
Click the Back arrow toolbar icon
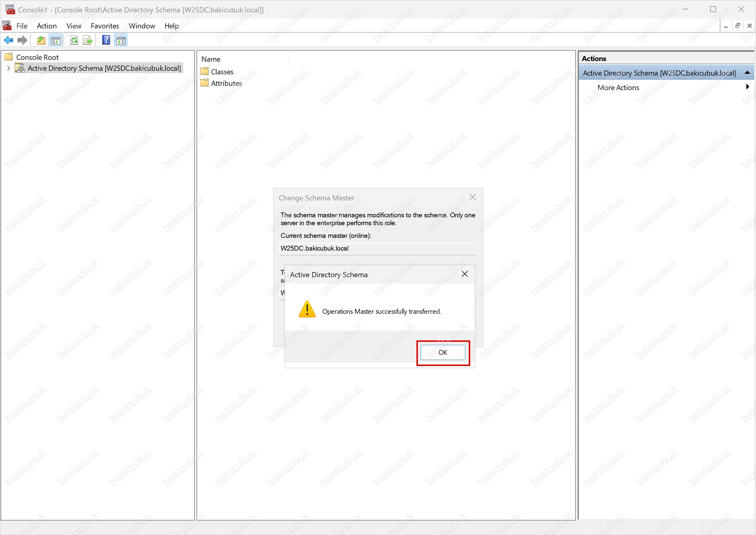(x=8, y=40)
